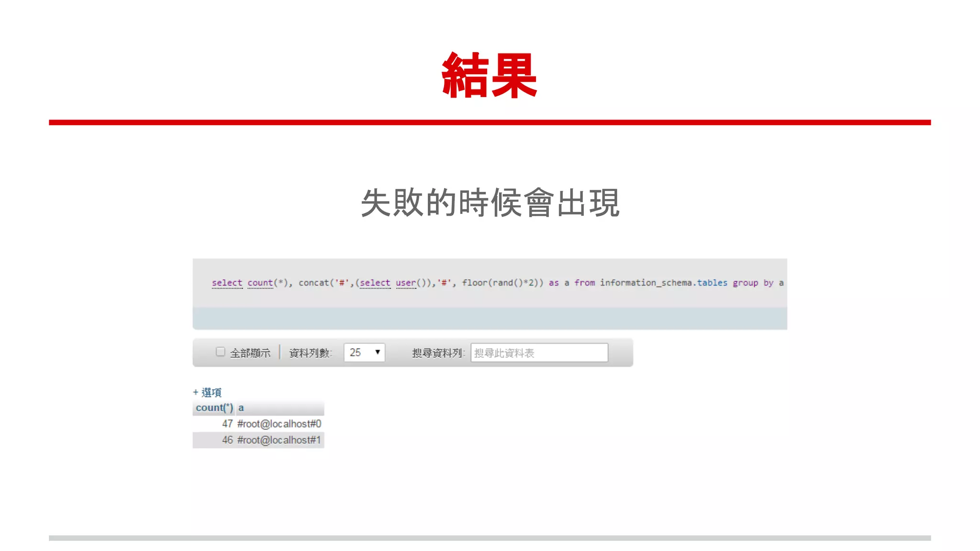The width and height of the screenshot is (980, 551).
Task: Expand the + 選項 options link
Action: pos(207,392)
